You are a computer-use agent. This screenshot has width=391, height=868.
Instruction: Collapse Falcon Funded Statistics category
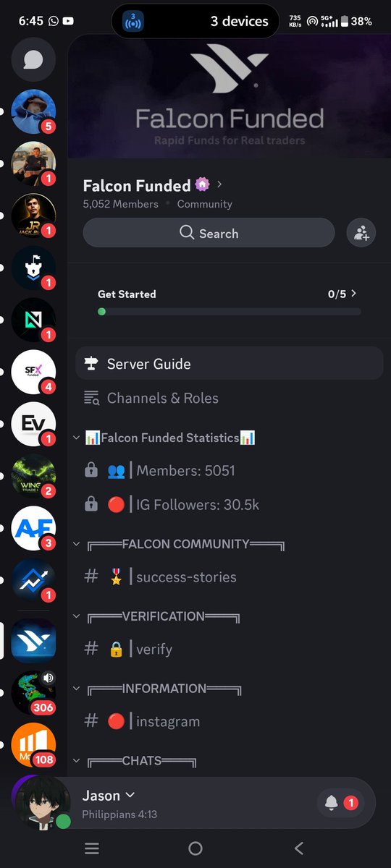pyautogui.click(x=77, y=438)
